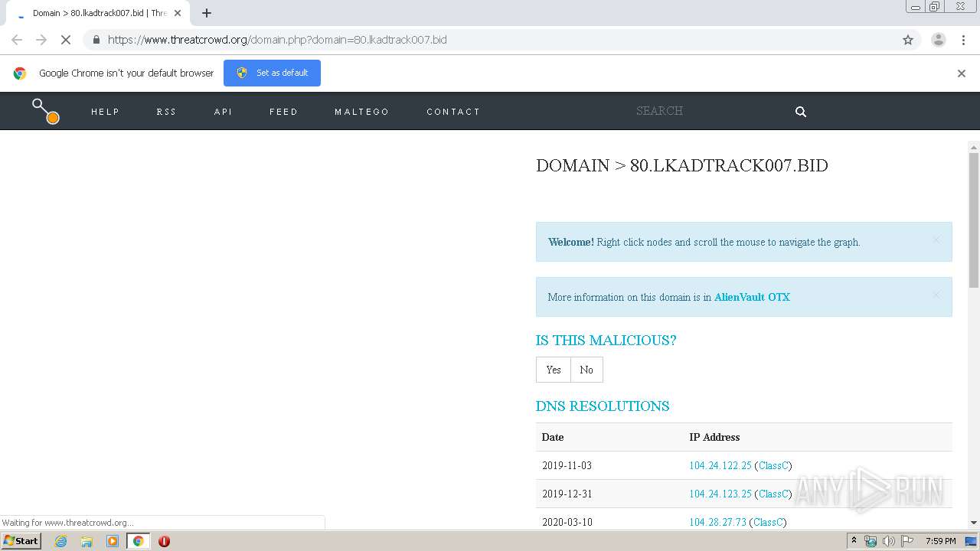View site security lock info
980x551 pixels.
pos(96,40)
